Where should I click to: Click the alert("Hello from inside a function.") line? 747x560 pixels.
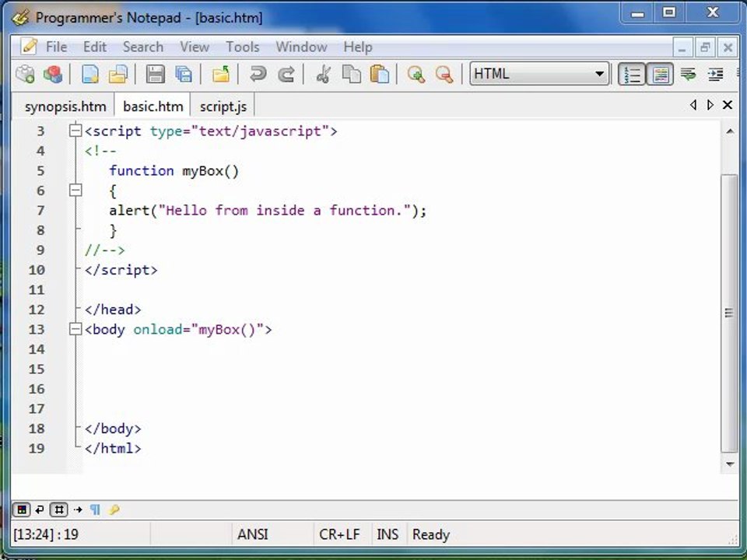coord(268,210)
